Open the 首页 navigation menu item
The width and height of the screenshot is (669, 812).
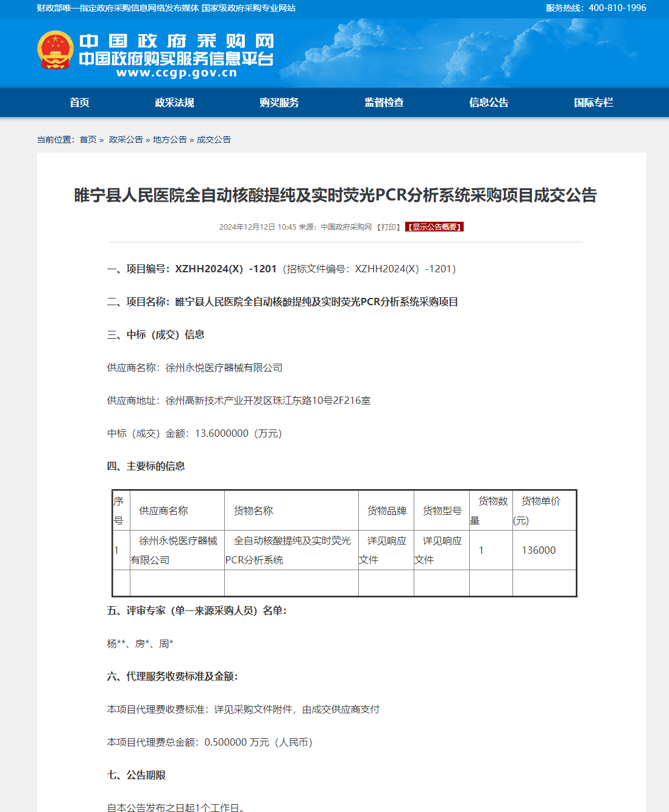pos(79,102)
